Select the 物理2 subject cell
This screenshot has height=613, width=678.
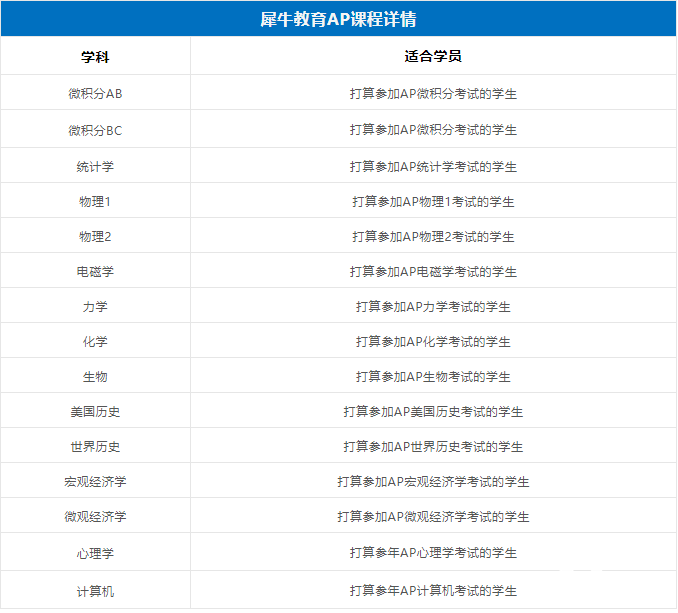tap(95, 236)
